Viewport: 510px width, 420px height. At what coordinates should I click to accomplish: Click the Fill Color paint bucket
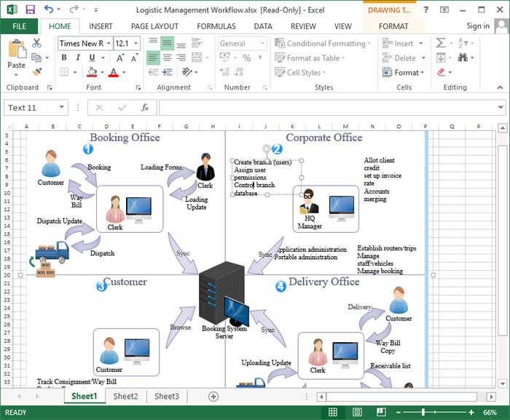pos(93,72)
